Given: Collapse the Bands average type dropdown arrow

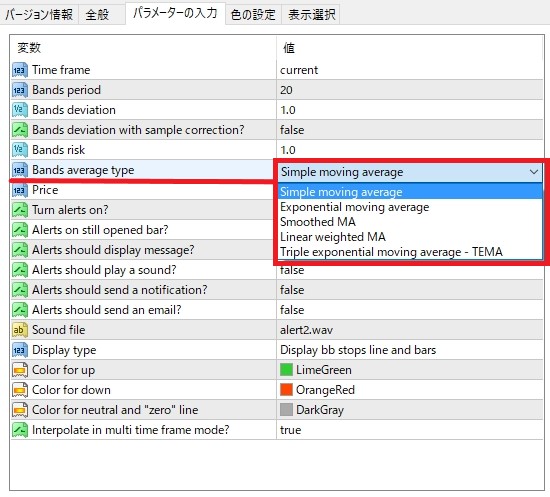Looking at the screenshot, I should [534, 172].
